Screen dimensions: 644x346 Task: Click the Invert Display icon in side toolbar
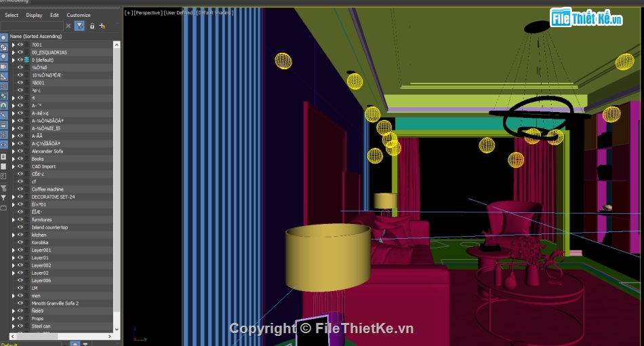(3, 176)
